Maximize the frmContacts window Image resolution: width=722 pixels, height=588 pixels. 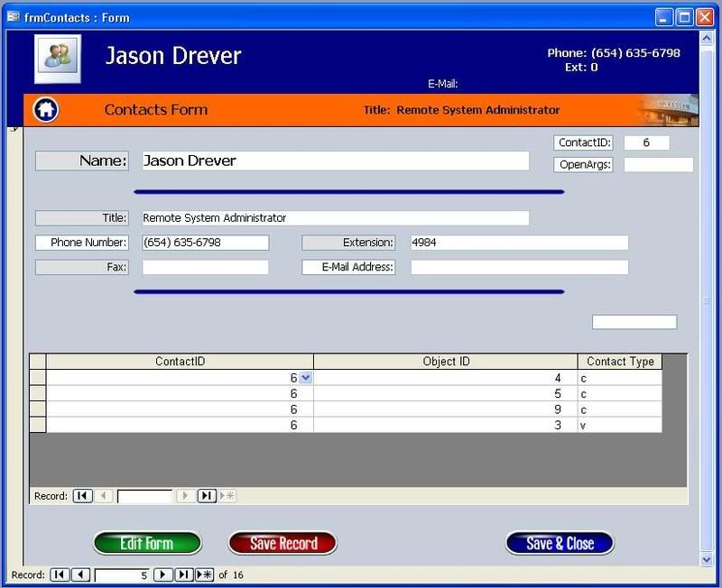pos(684,17)
